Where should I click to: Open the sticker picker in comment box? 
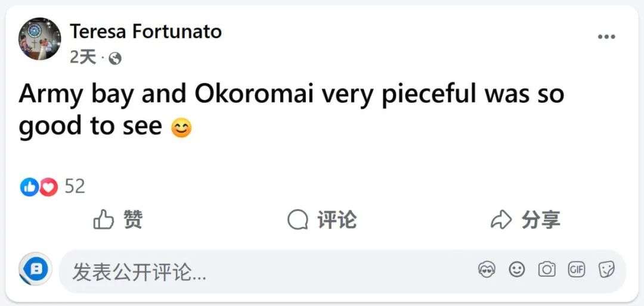pos(606,270)
